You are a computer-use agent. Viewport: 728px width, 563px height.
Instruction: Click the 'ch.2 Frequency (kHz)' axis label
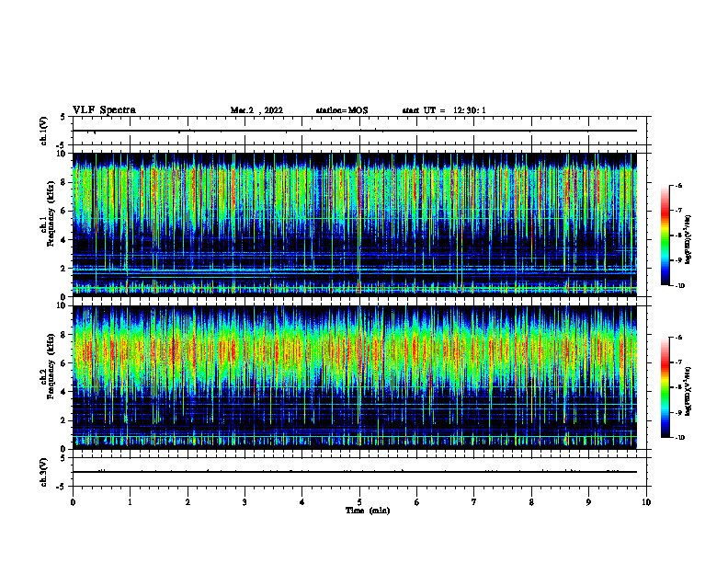pyautogui.click(x=47, y=366)
